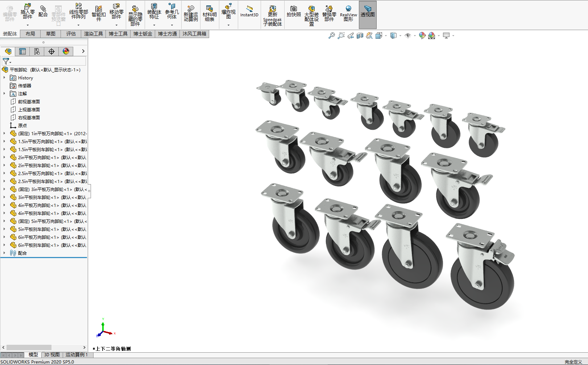Screen dimensions: 588x365
Task: Expand the History folder in tree
Action: coord(4,78)
